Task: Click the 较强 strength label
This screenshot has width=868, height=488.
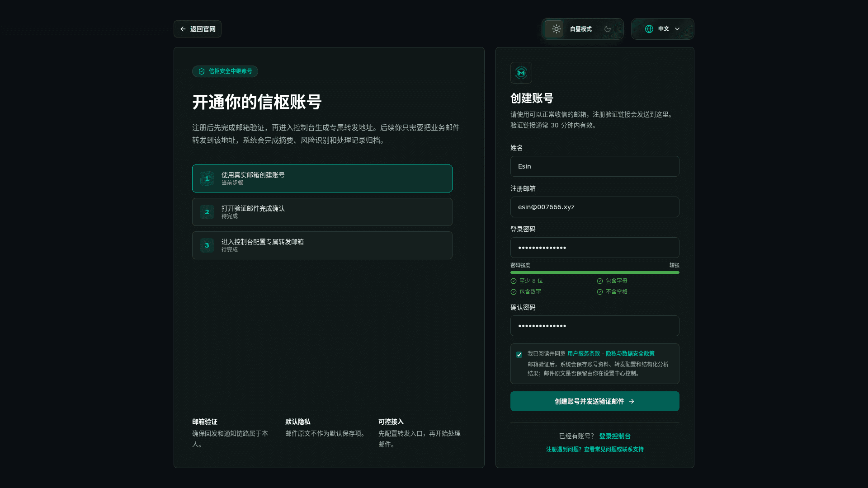Action: point(674,265)
